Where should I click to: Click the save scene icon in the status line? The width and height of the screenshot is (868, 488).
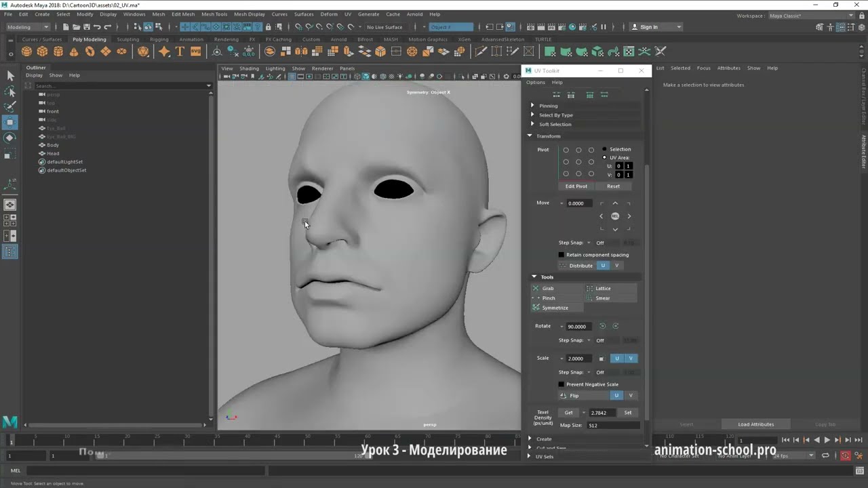point(87,27)
